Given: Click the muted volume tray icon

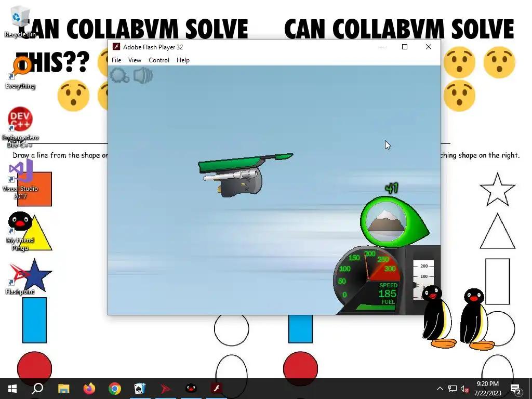Looking at the screenshot, I should [464, 389].
